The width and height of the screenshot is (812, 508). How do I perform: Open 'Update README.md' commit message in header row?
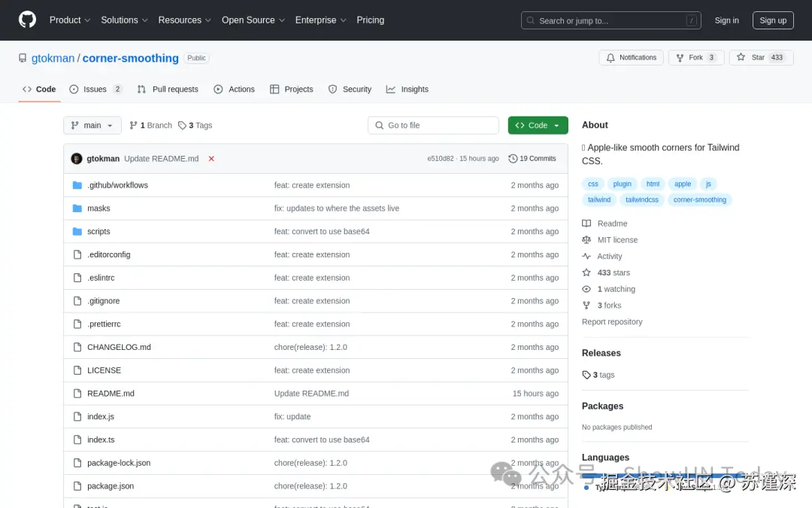coord(162,159)
